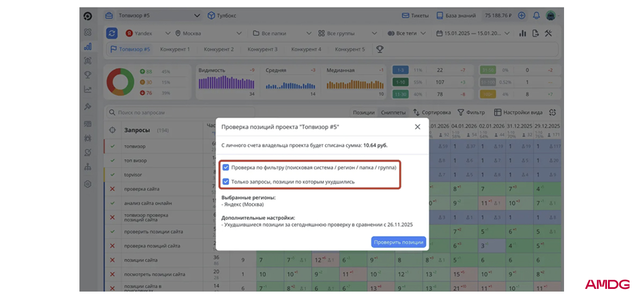Close the Проверка позиций dialog

pos(418,127)
